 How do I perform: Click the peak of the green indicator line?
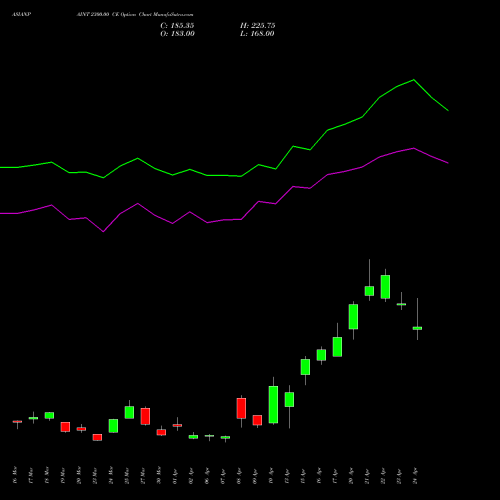click(x=414, y=80)
